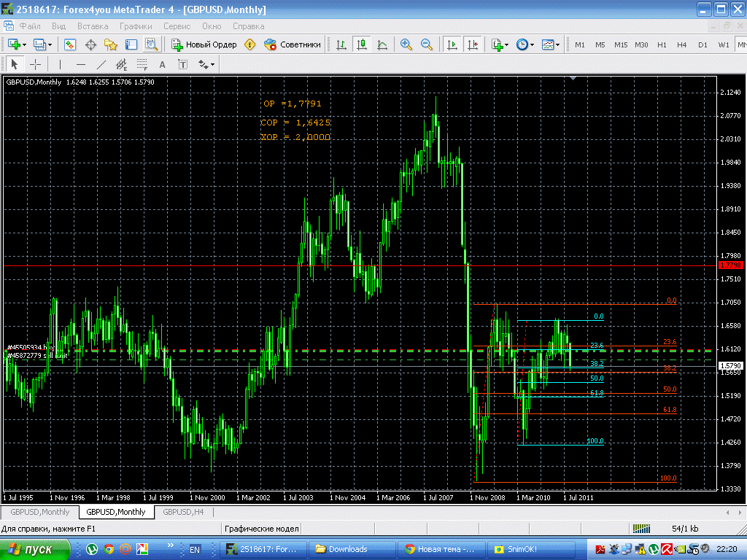The width and height of the screenshot is (747, 560).
Task: Select the Trendline drawing tool
Action: pyautogui.click(x=101, y=64)
